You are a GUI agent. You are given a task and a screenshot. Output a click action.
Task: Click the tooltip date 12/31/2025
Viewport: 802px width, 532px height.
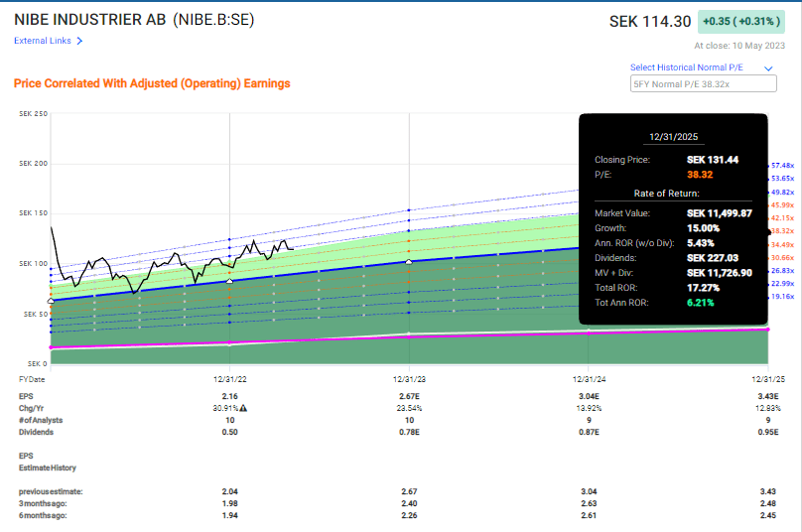coord(673,137)
